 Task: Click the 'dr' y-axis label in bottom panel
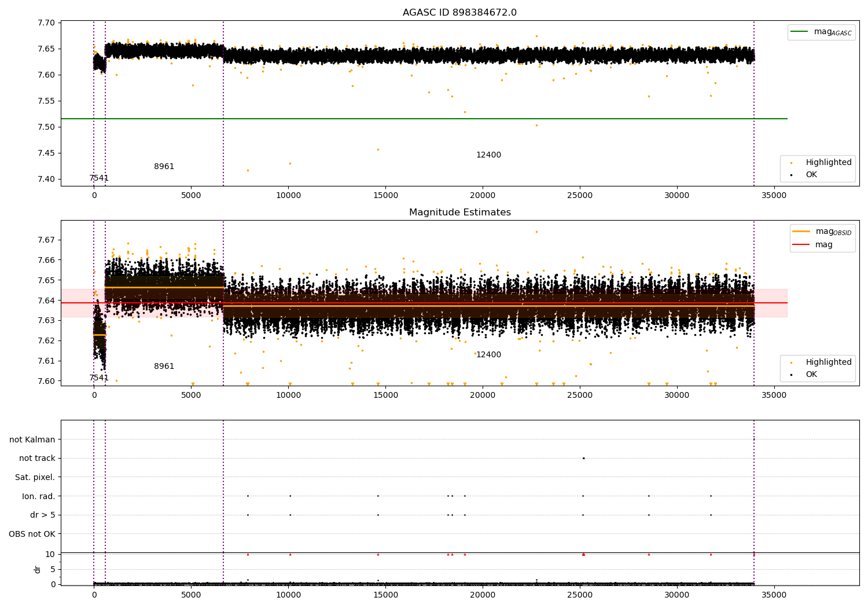(38, 569)
